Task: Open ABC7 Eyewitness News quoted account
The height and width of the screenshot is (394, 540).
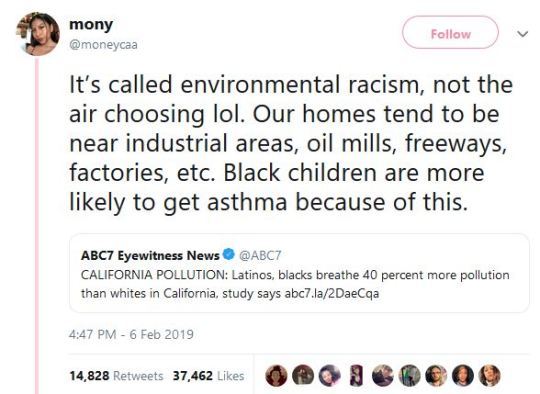Action: point(150,256)
